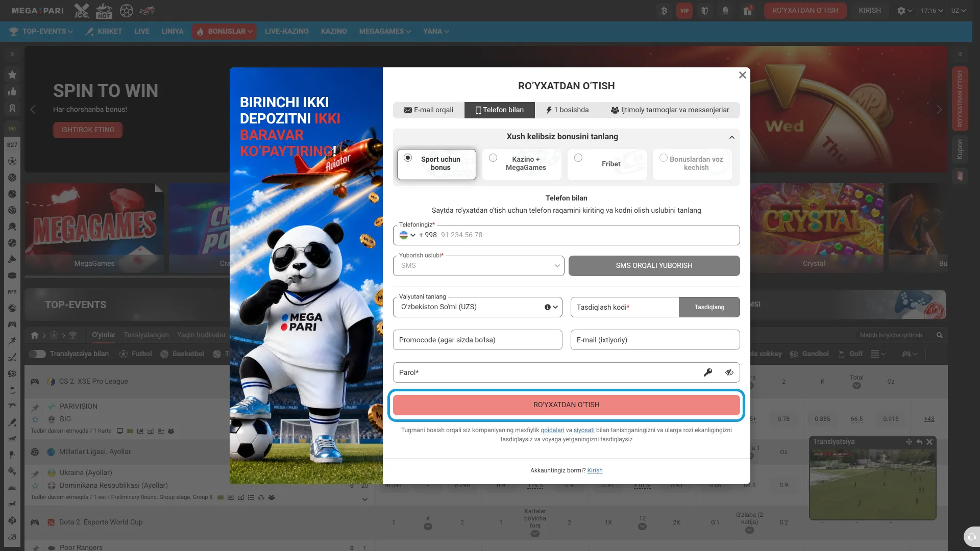Focus the Telefoningiz phone number field
980x551 pixels.
(566, 235)
